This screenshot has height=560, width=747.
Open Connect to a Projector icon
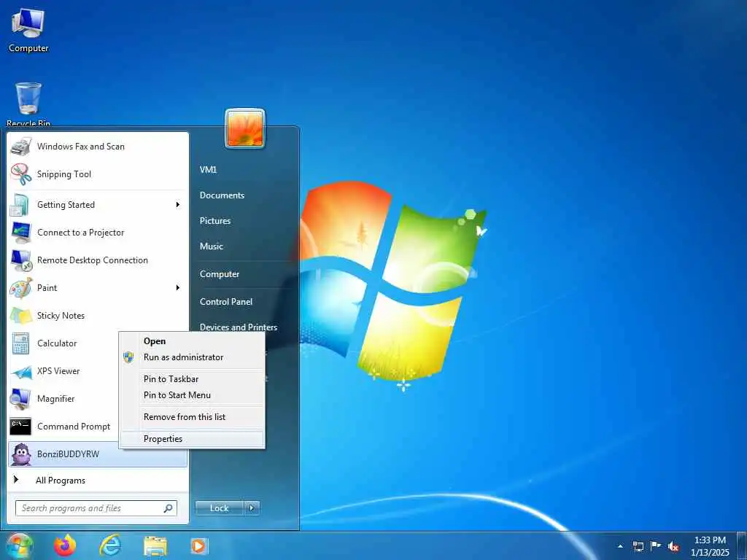(21, 233)
